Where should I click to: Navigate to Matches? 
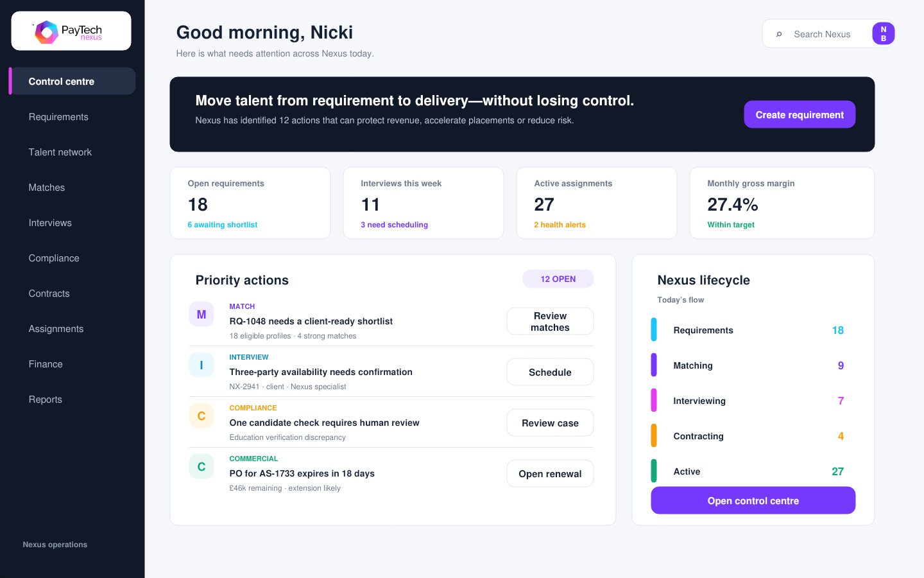[47, 188]
